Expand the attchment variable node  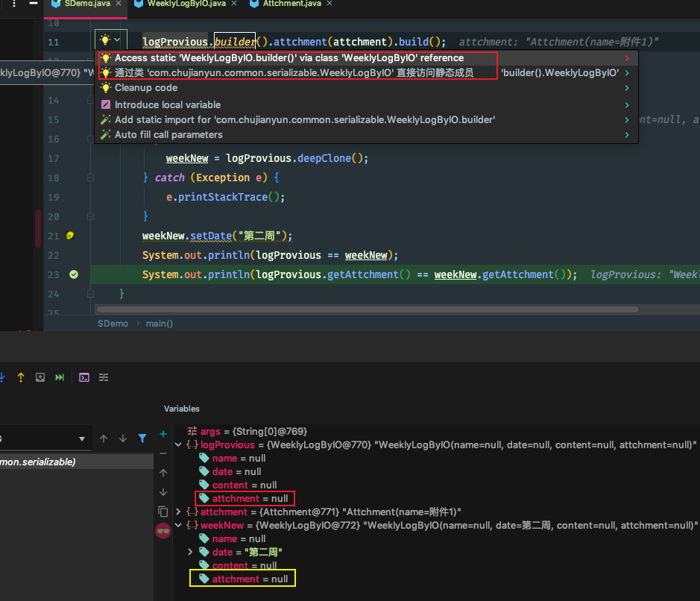click(x=177, y=512)
